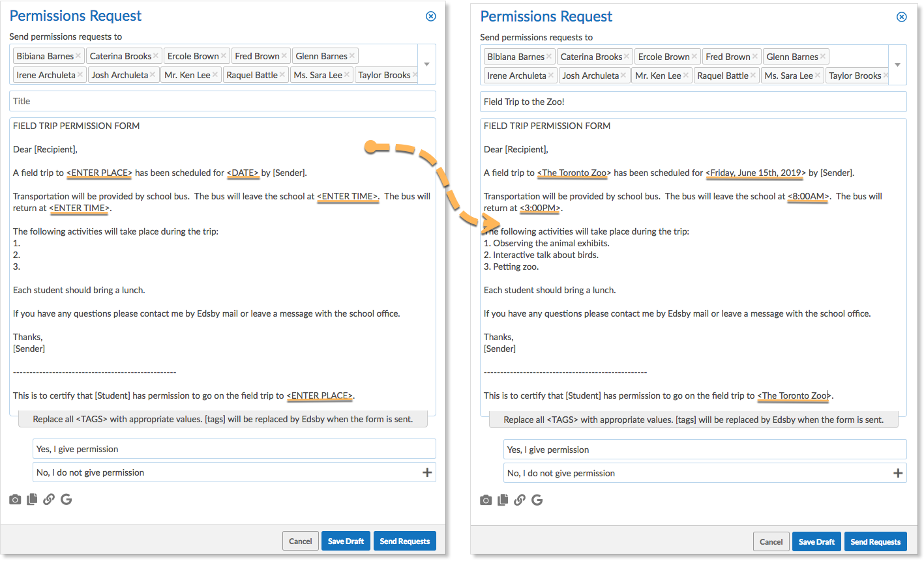Click 'Yes, I give permission' field in left dialog
Viewport: 924px width, 561px height.
point(234,449)
